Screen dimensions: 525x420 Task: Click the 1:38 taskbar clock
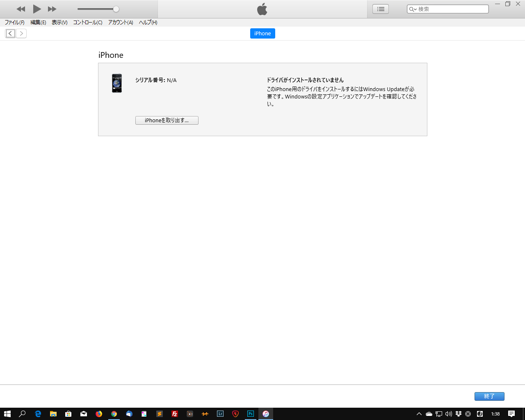[x=495, y=414]
